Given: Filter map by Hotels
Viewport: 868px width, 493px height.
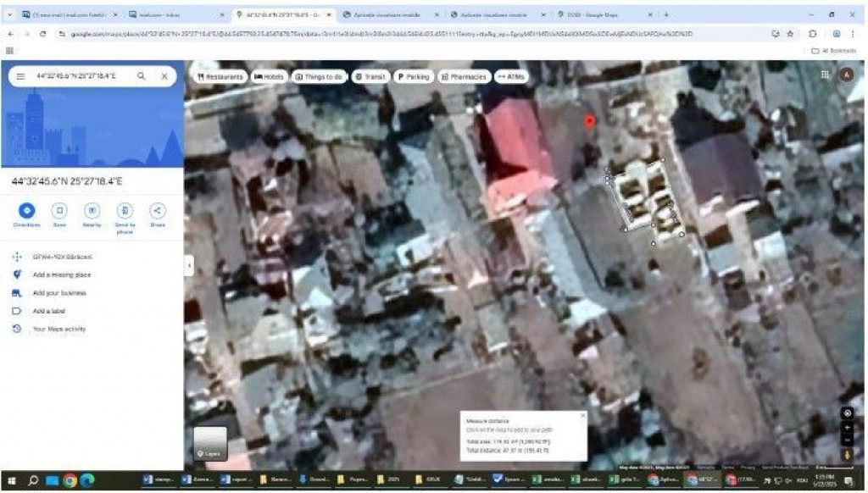Looking at the screenshot, I should [x=269, y=76].
